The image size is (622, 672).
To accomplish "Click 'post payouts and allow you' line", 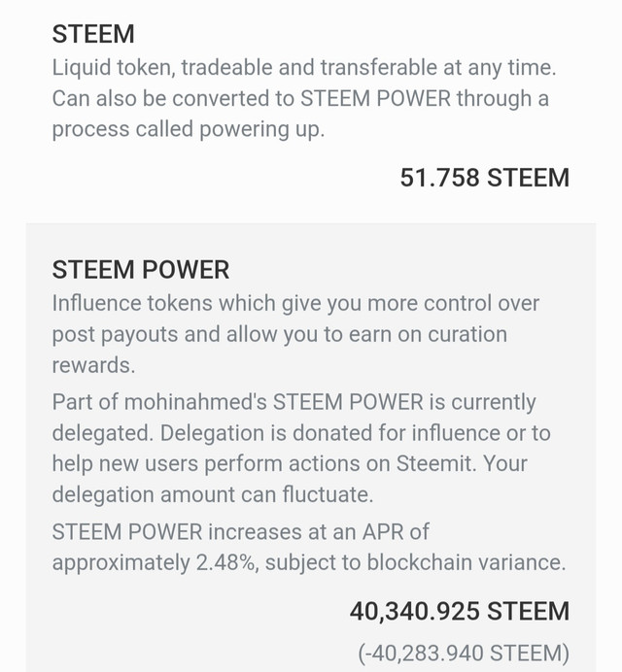I will pyautogui.click(x=279, y=334).
